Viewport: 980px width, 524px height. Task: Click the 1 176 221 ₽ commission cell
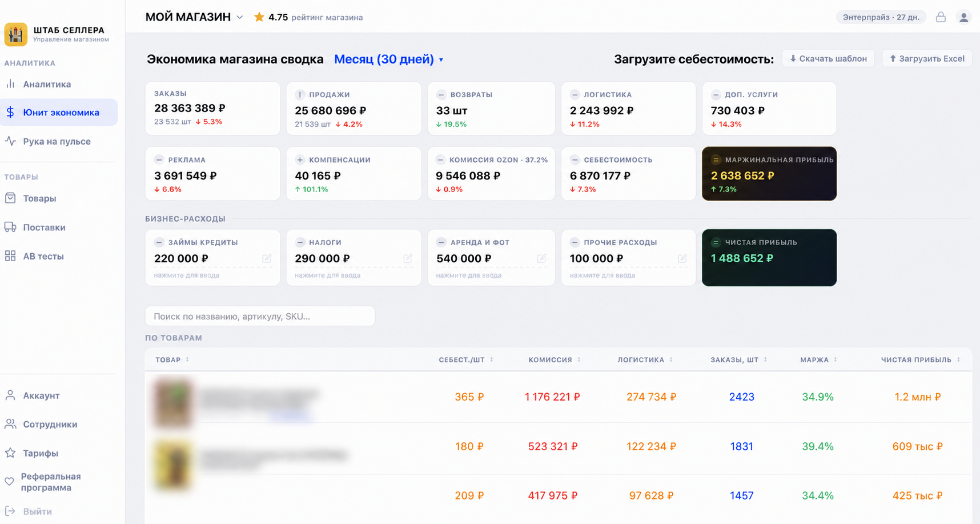[552, 397]
